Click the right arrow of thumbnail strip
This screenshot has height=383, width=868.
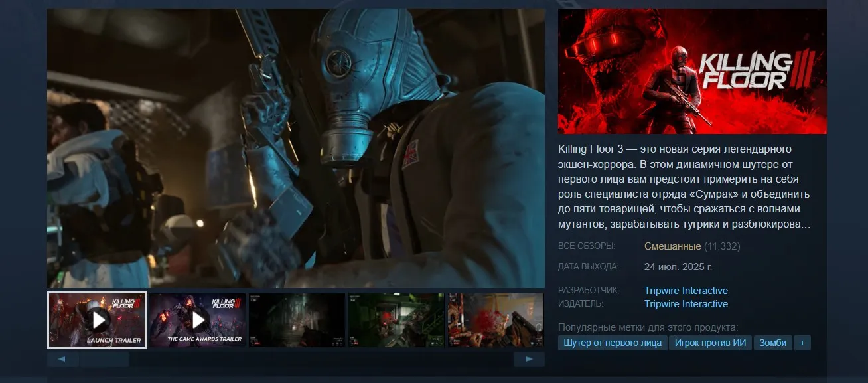[529, 359]
